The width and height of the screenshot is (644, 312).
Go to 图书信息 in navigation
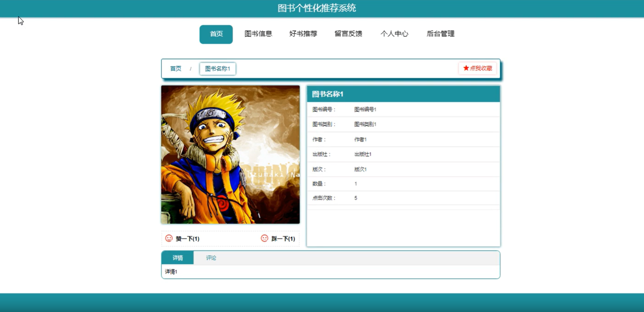(x=258, y=34)
